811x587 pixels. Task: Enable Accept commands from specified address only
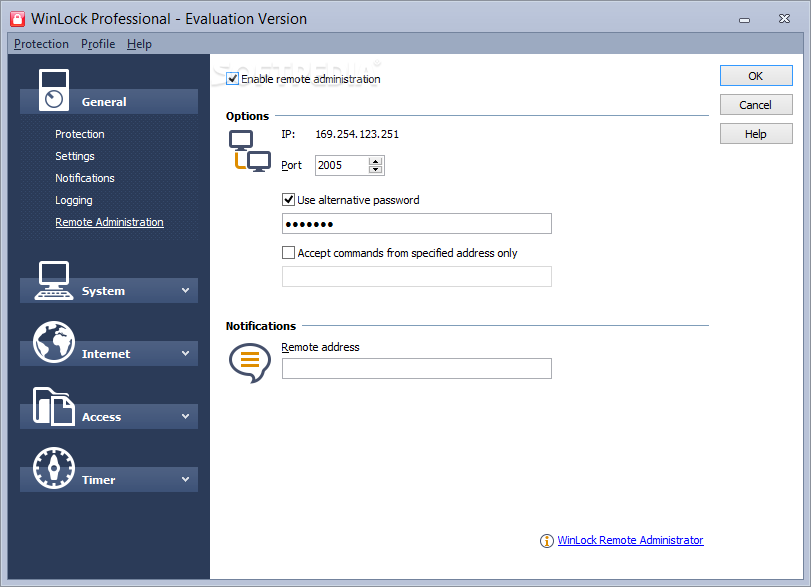288,252
